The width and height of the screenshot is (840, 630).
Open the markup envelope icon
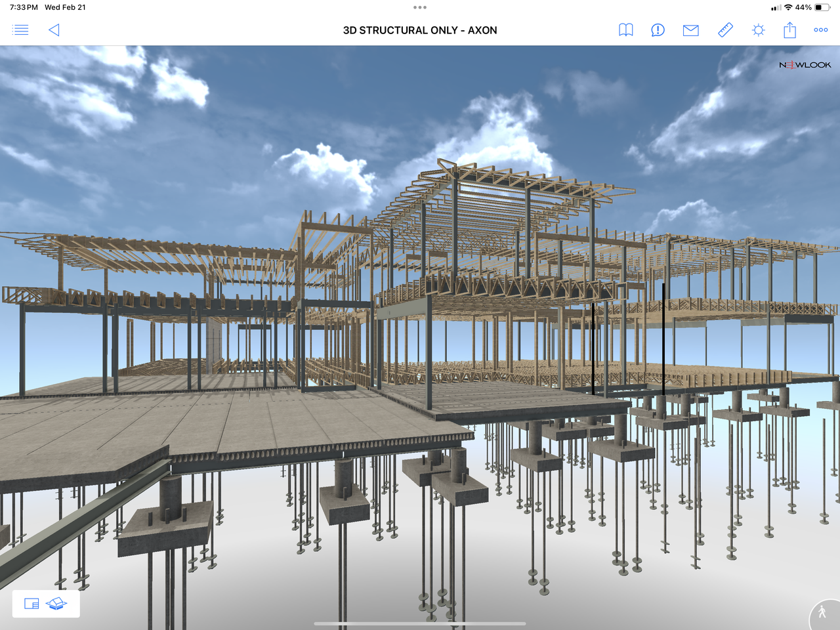[690, 30]
